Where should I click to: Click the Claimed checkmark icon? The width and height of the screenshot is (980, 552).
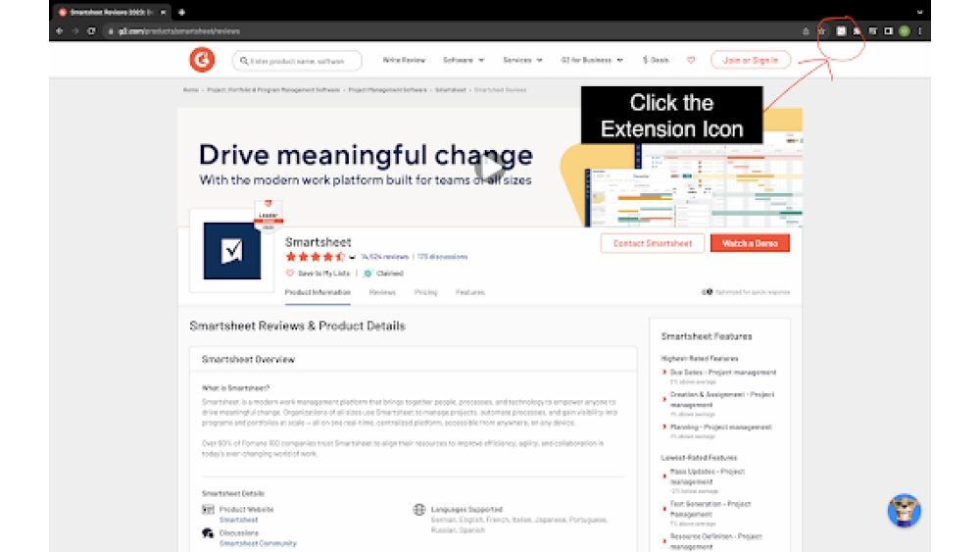coord(368,274)
